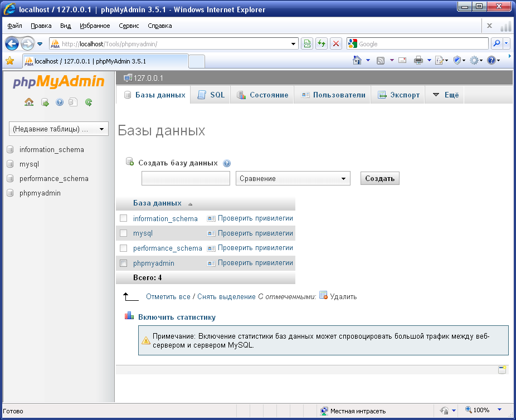The height and width of the screenshot is (420, 516).
Task: Click privileges icon in performance_schema row
Action: [x=211, y=248]
